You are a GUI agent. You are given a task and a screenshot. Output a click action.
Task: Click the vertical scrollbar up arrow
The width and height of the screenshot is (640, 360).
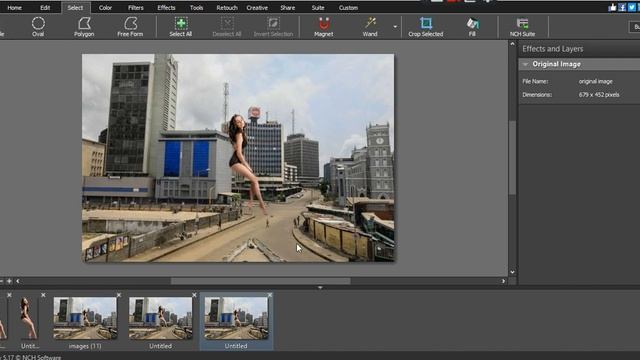513,44
